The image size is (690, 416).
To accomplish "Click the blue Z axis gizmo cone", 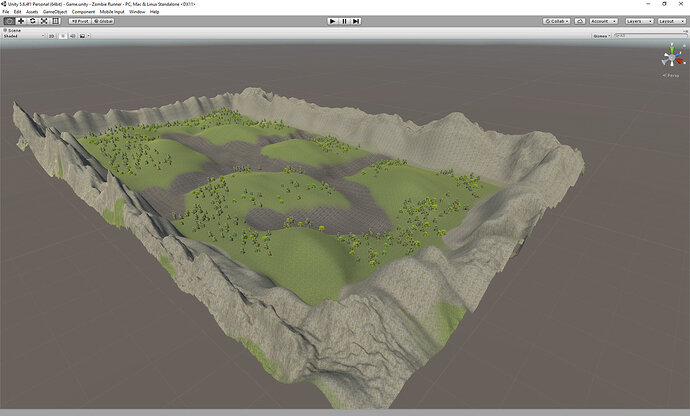I will pyautogui.click(x=677, y=55).
